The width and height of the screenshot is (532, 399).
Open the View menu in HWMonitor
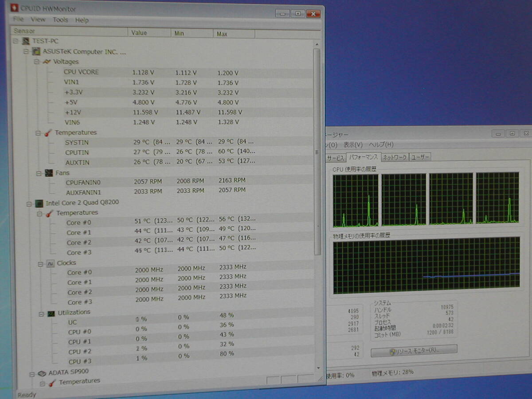[x=38, y=20]
